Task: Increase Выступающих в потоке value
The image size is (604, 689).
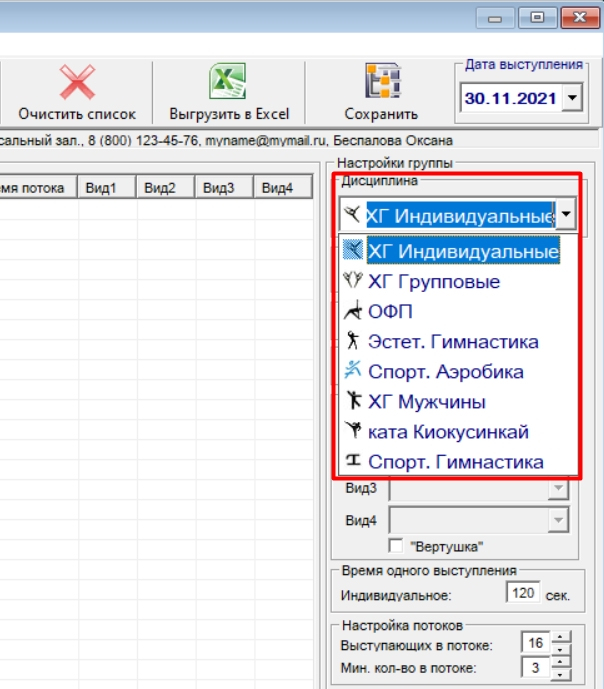Action: tap(561, 636)
